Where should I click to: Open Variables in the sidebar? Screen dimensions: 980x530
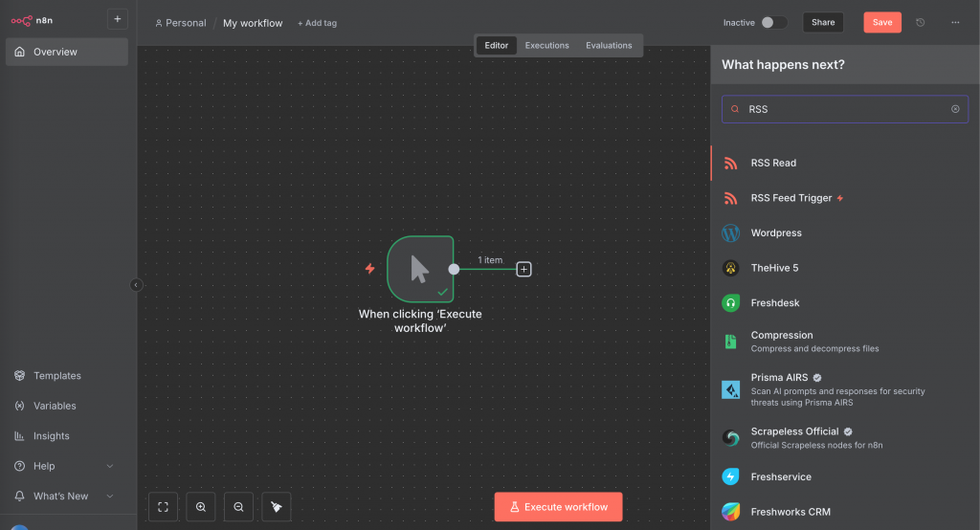coord(55,406)
